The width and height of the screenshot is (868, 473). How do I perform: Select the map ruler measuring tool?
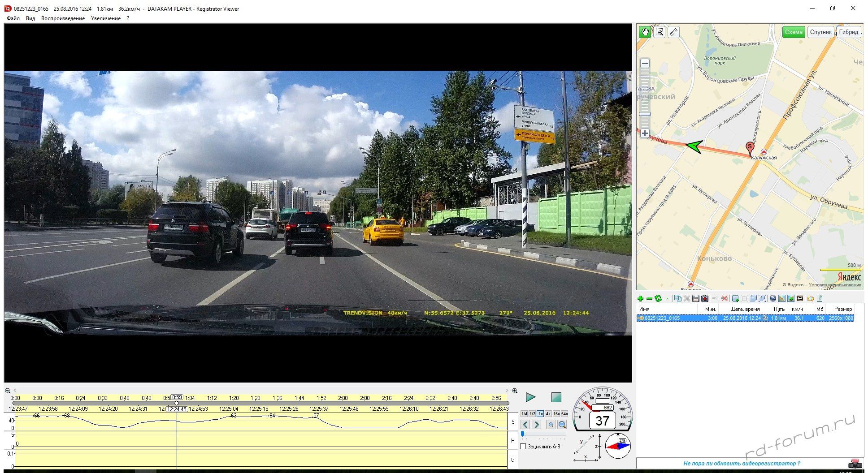point(673,32)
